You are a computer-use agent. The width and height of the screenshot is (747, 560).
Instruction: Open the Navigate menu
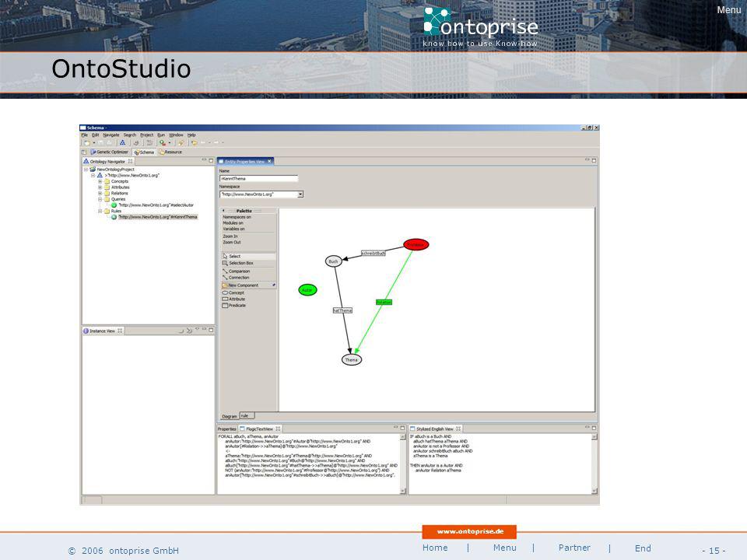(111, 135)
